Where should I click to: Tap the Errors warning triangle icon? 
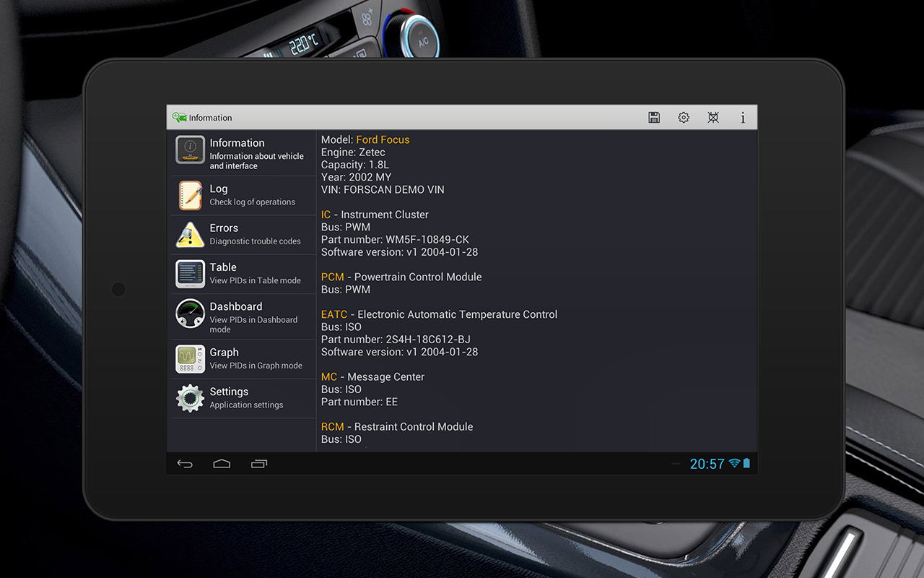pyautogui.click(x=189, y=233)
